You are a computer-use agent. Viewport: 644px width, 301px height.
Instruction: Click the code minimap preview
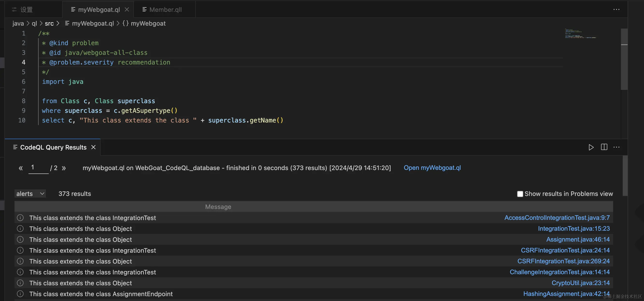point(581,34)
